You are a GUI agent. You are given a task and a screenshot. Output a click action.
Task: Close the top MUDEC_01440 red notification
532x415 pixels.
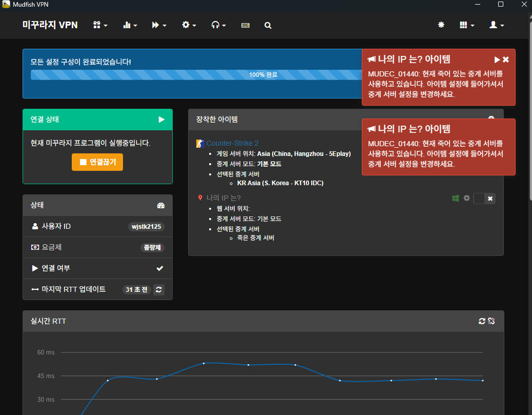click(x=506, y=60)
